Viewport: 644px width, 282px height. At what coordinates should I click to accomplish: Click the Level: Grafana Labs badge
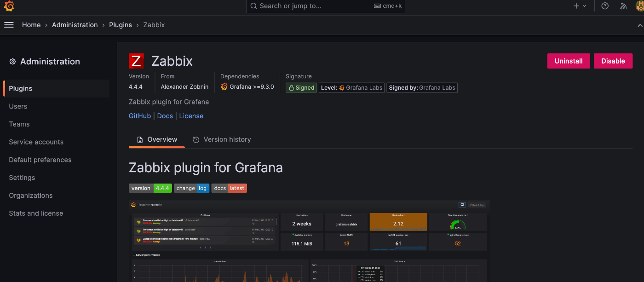tap(352, 87)
